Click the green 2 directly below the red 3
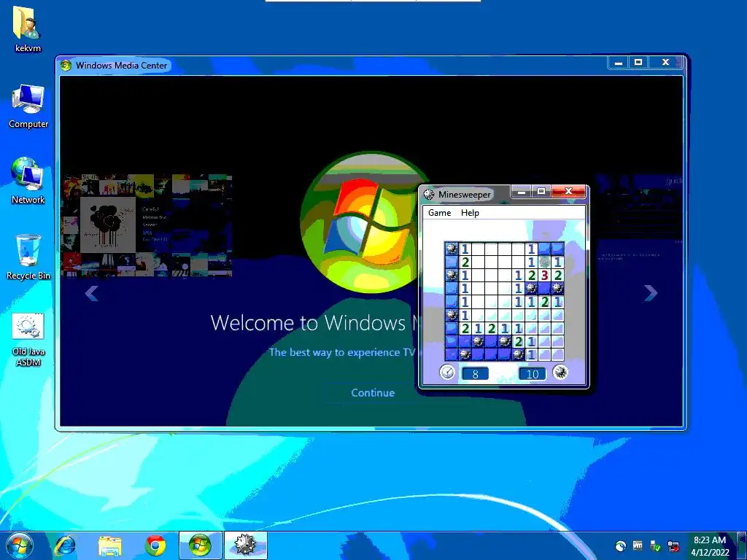Image resolution: width=747 pixels, height=560 pixels. (x=544, y=301)
